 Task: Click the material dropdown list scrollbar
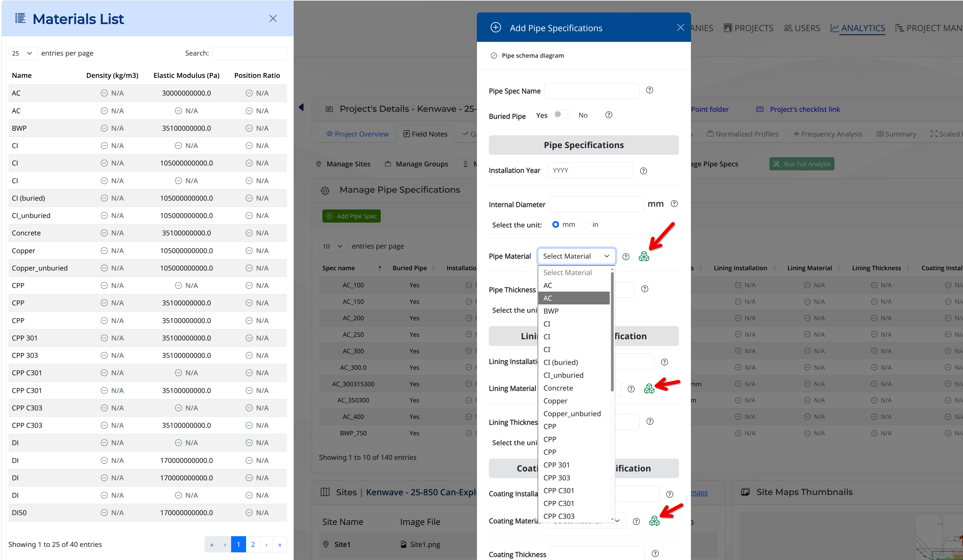(612, 331)
